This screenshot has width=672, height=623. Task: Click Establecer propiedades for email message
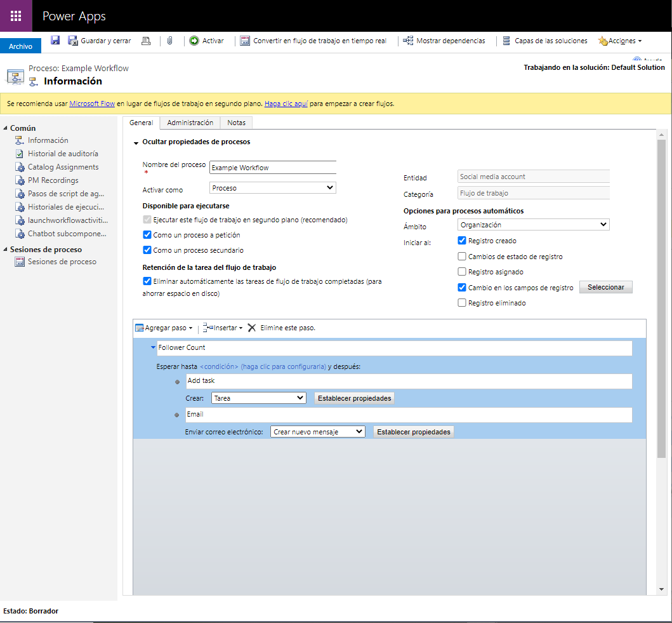(x=414, y=432)
